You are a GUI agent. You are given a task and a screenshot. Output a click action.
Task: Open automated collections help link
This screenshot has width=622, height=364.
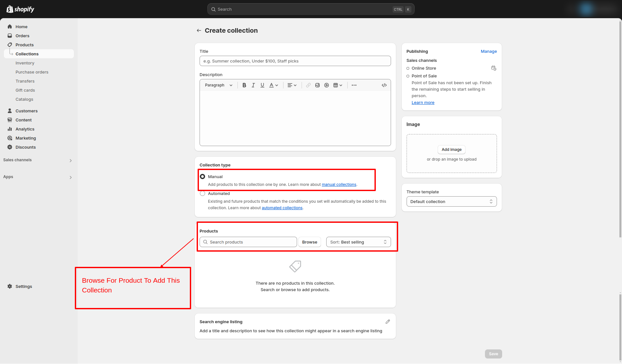[282, 208]
